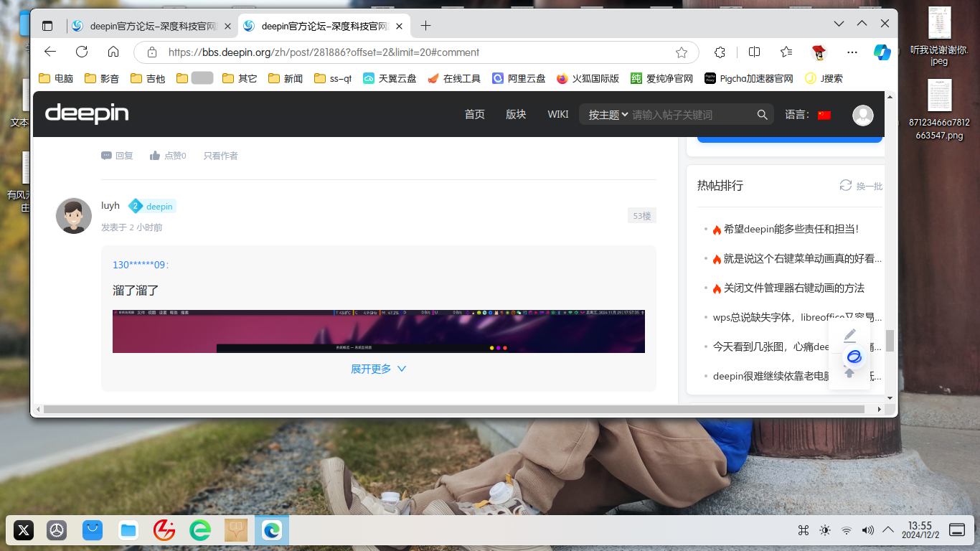Click the back-to-top arrow icon
The image size is (980, 551).
tap(849, 373)
